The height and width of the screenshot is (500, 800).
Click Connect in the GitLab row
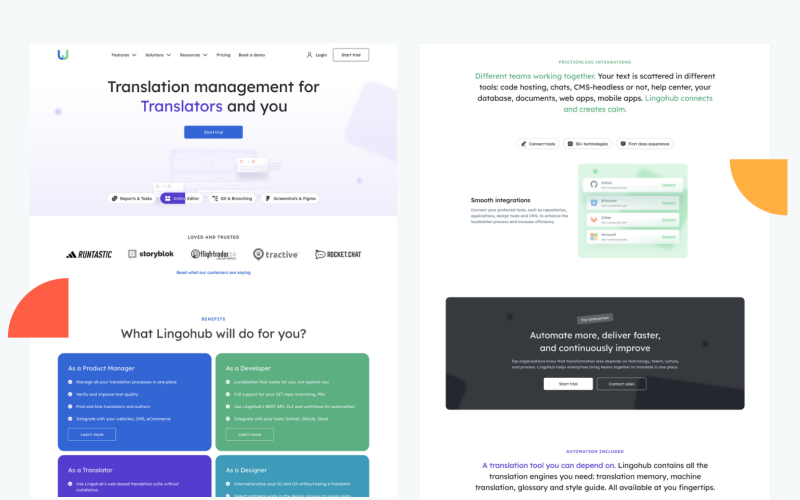[x=668, y=220]
